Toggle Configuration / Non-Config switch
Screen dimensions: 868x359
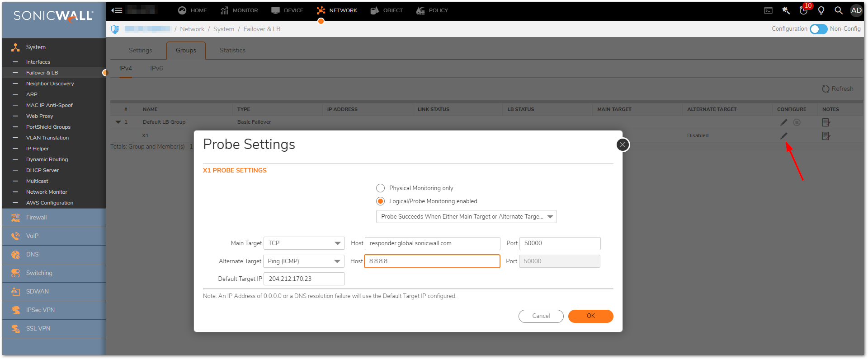click(818, 29)
